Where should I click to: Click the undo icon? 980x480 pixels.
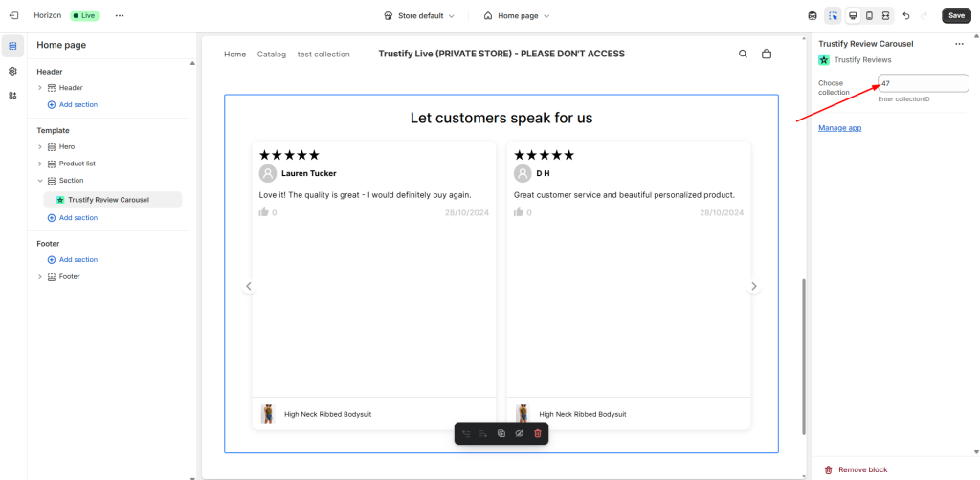point(906,15)
